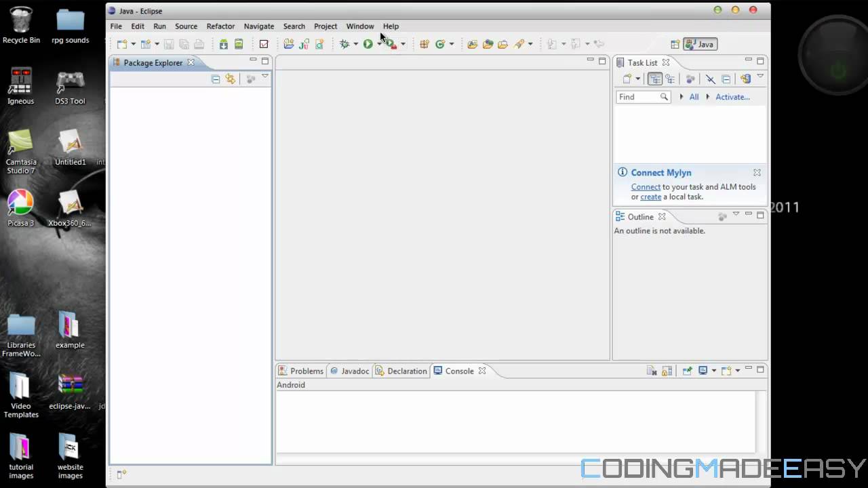868x488 pixels.
Task: Toggle Pin Console icon
Action: [x=687, y=371]
